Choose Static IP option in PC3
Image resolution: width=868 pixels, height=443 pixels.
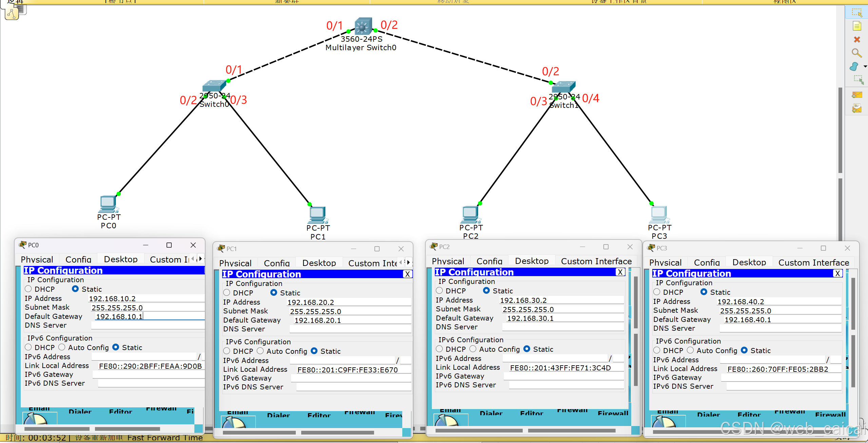tap(704, 292)
